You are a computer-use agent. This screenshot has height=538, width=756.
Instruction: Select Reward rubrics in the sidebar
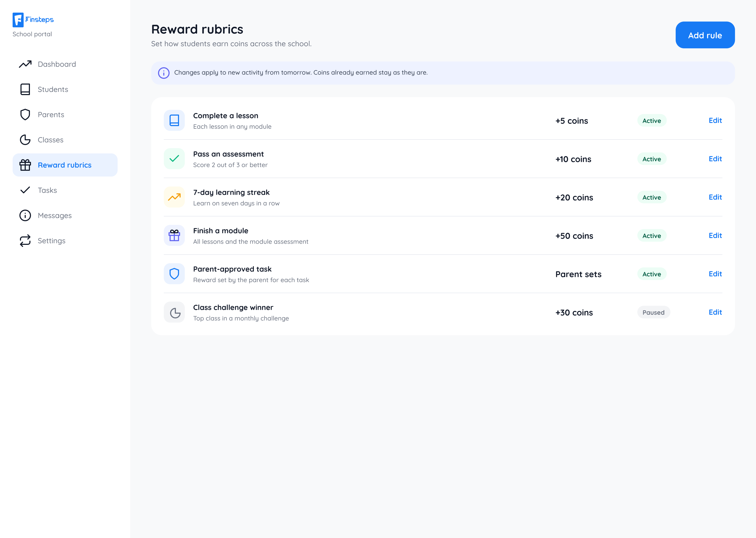coord(65,165)
